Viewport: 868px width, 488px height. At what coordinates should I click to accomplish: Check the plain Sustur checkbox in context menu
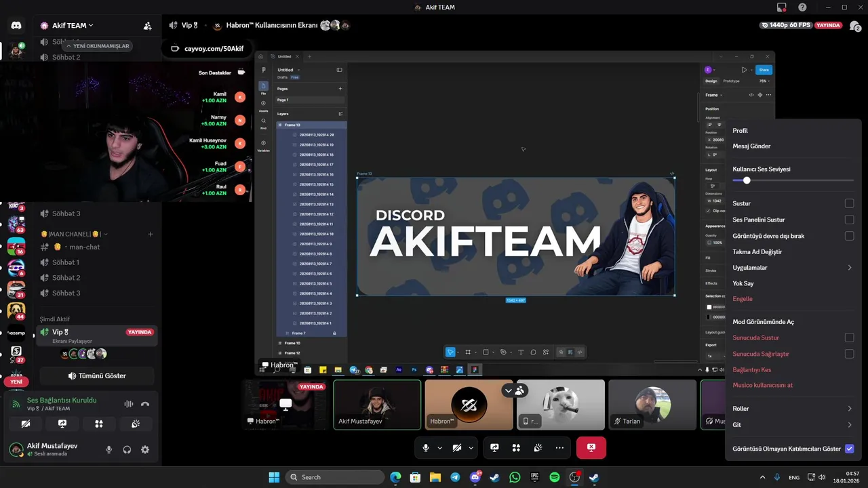point(849,203)
